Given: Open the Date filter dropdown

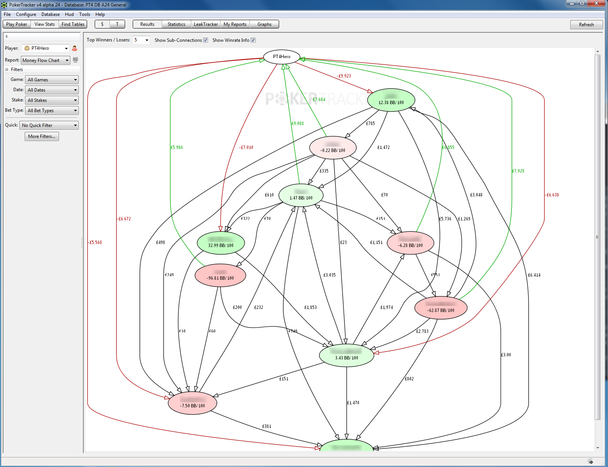Looking at the screenshot, I should (52, 90).
